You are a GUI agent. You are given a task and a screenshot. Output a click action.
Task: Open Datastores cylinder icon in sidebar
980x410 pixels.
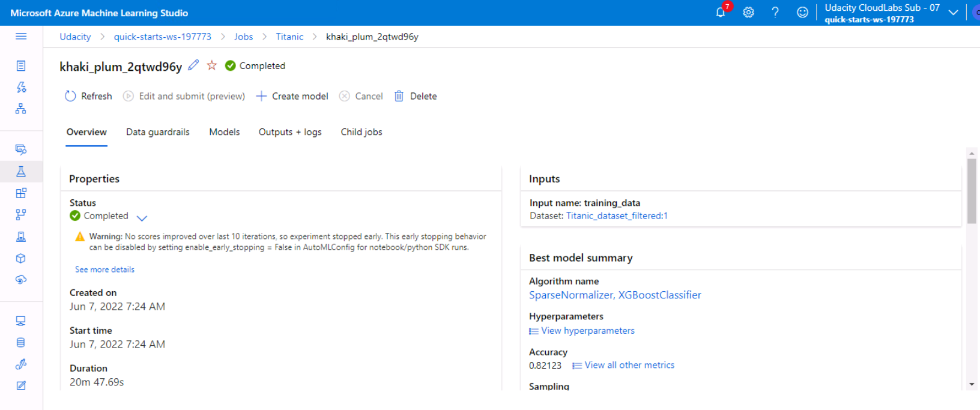[x=21, y=343]
